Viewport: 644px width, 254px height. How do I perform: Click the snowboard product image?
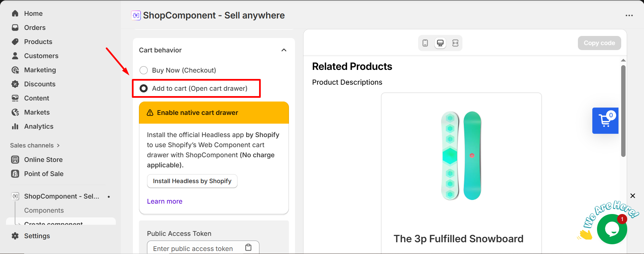tap(461, 156)
